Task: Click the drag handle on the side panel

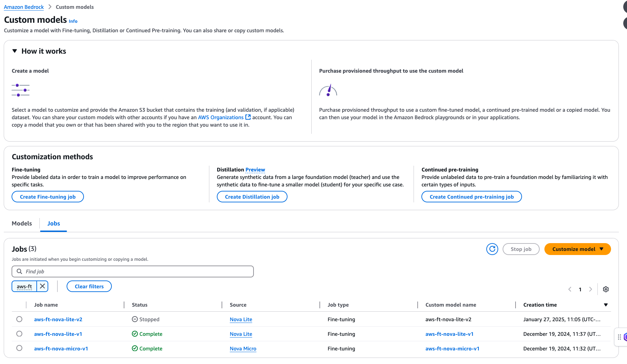Action: coord(620,337)
